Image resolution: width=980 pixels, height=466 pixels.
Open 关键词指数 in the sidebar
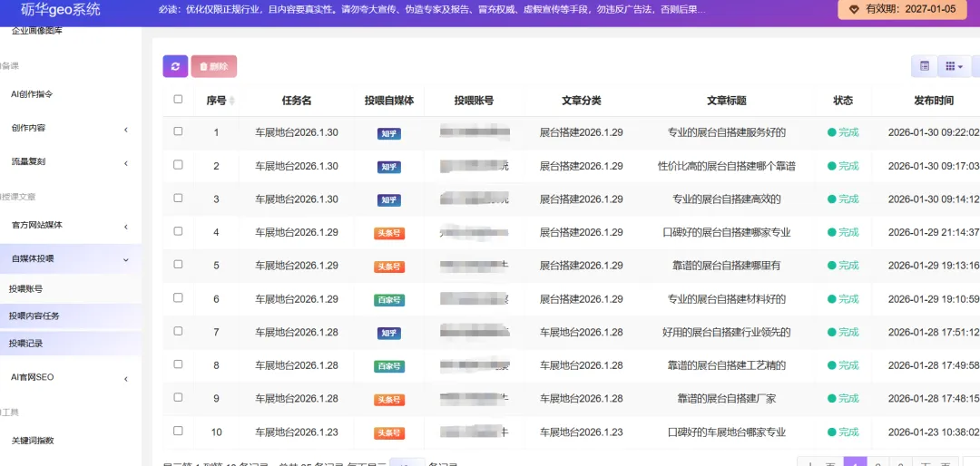click(x=33, y=441)
